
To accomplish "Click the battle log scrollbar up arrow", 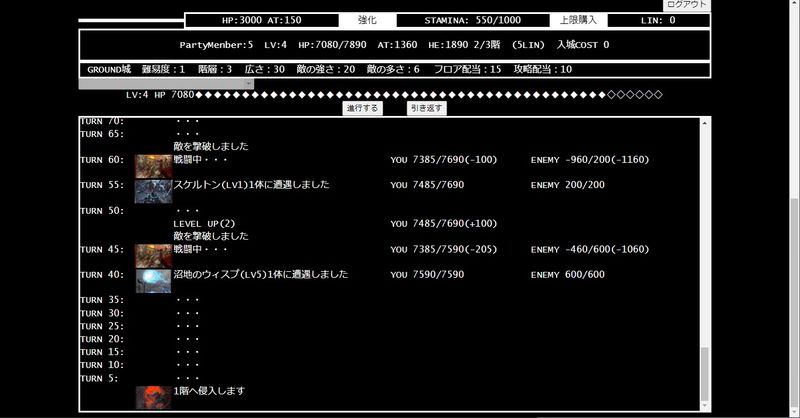I will pyautogui.click(x=705, y=122).
